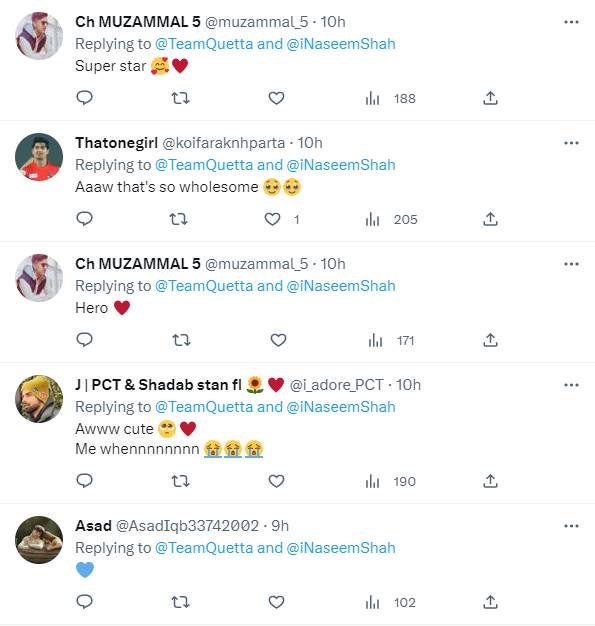Image resolution: width=595 pixels, height=626 pixels.
Task: Share the "Super star" tweet
Action: [490, 98]
